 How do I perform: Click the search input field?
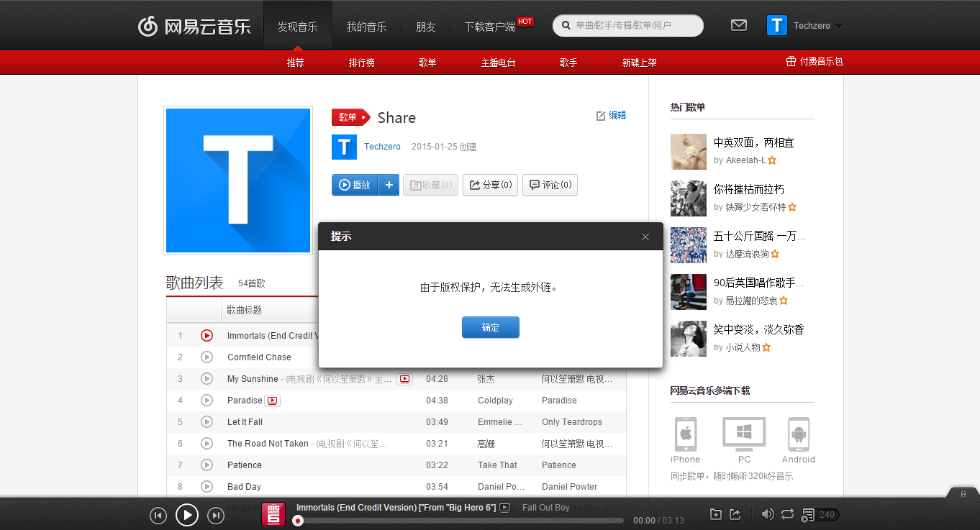[x=628, y=25]
